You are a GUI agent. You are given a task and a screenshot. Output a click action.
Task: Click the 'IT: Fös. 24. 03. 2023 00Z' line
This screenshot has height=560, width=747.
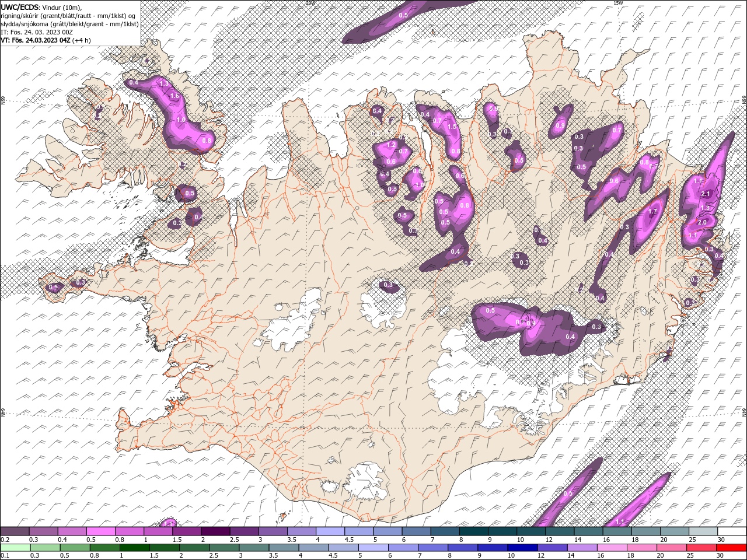coord(36,32)
